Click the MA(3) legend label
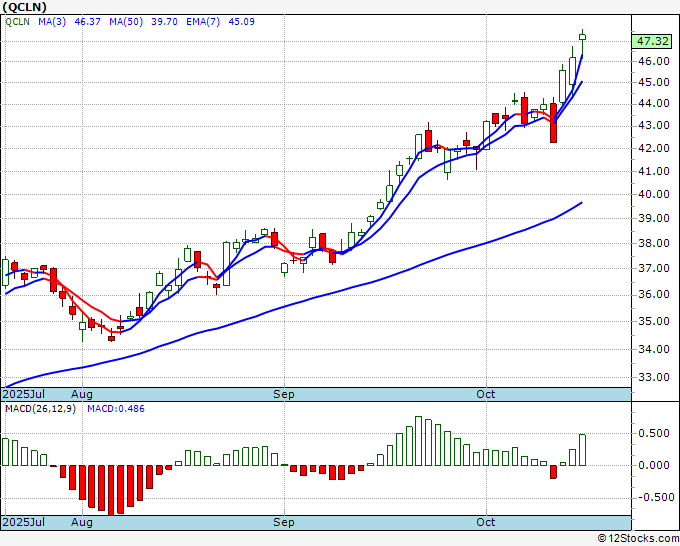This screenshot has width=680, height=546. pos(52,22)
